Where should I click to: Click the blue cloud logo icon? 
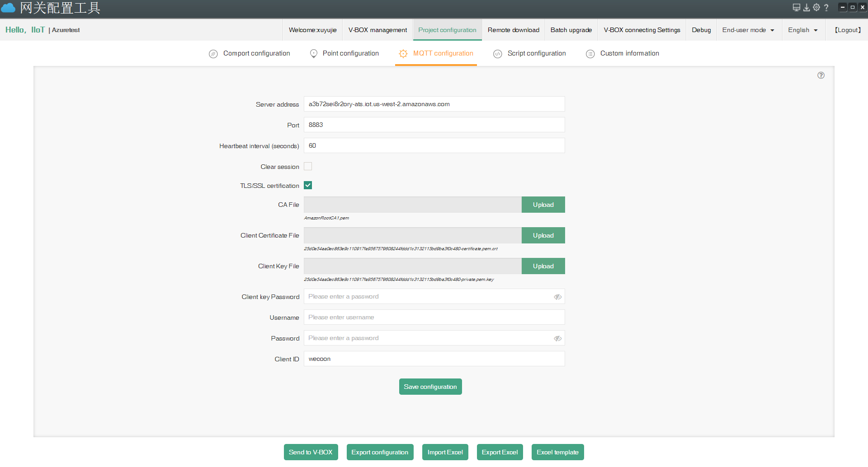[x=9, y=8]
